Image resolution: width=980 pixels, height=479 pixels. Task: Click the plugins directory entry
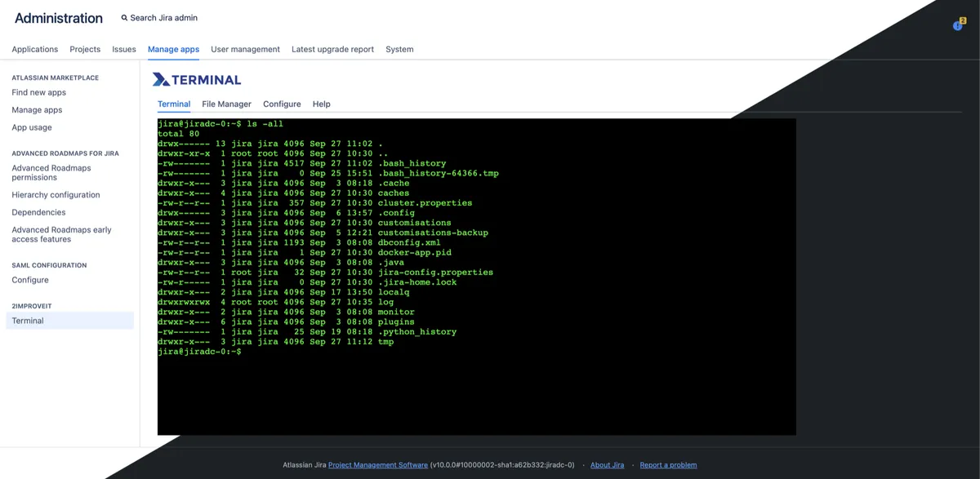pos(396,322)
